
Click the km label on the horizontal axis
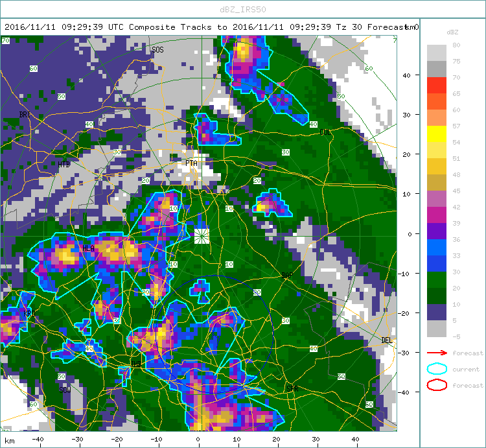click(x=10, y=441)
